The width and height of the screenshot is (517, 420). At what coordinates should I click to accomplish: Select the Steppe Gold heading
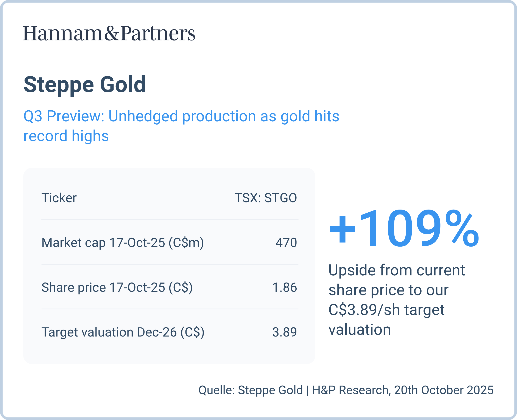point(84,84)
